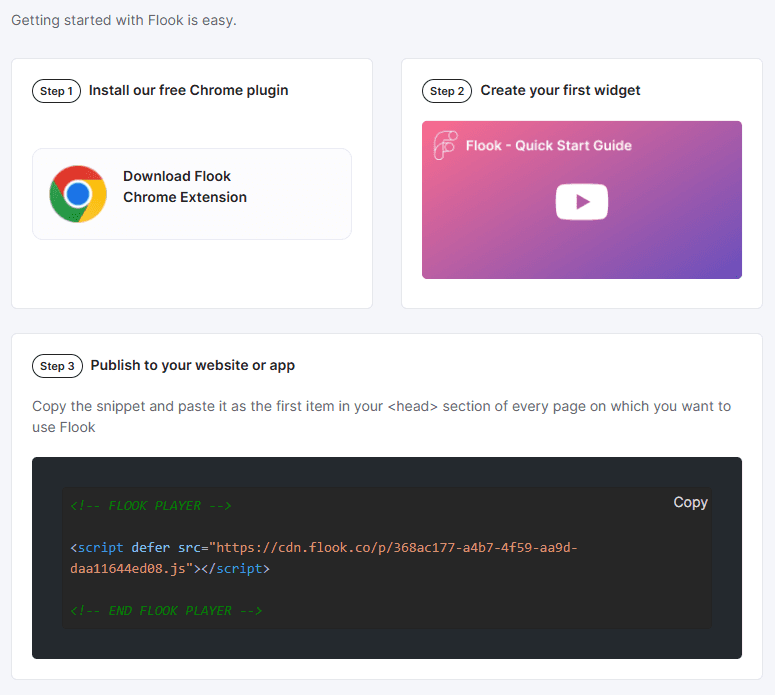Viewport: 775px width, 695px height.
Task: Click the Step 2 badge
Action: 447,91
